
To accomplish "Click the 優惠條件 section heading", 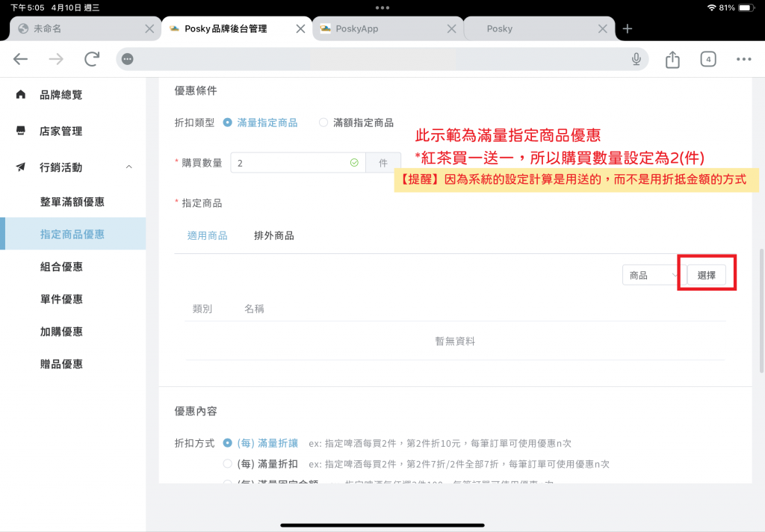I will [196, 90].
